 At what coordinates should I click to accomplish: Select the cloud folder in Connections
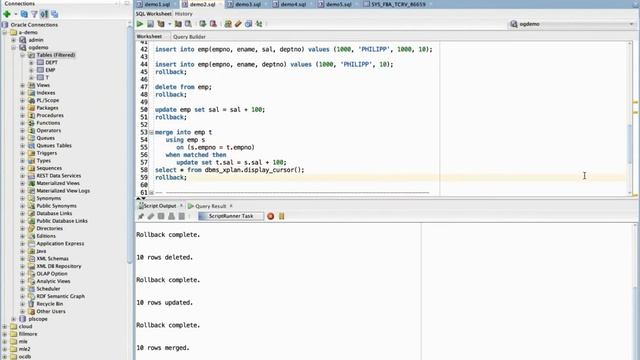click(25, 327)
